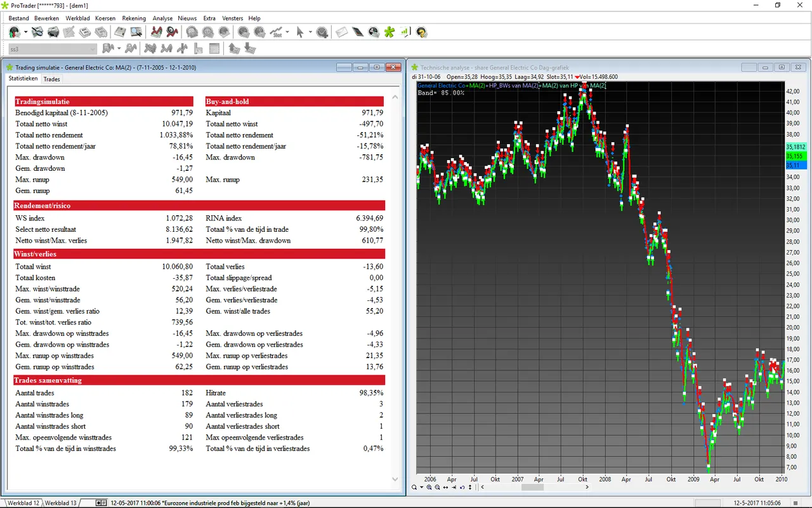
Task: Click the table grid icon in second toolbar
Action: pyautogui.click(x=214, y=49)
